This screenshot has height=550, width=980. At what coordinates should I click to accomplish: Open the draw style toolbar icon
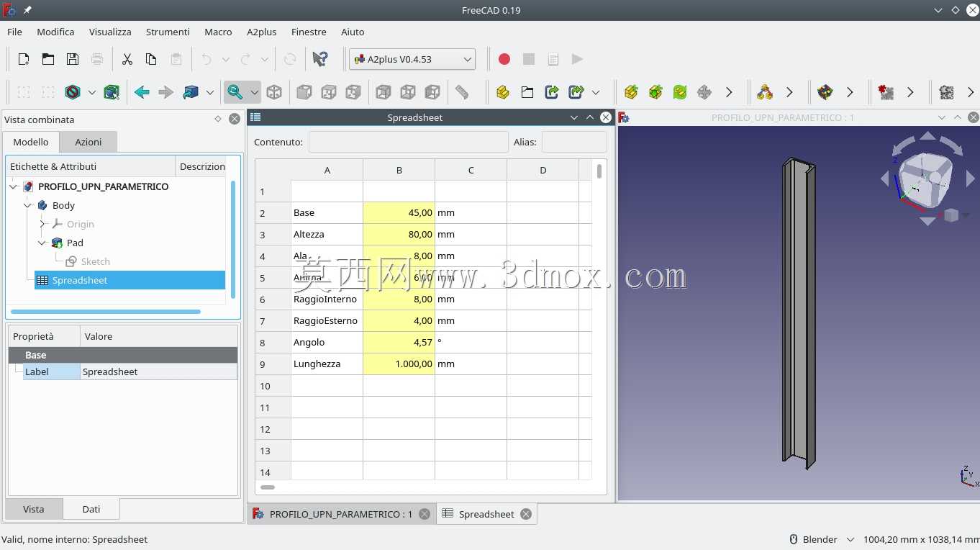[x=73, y=92]
